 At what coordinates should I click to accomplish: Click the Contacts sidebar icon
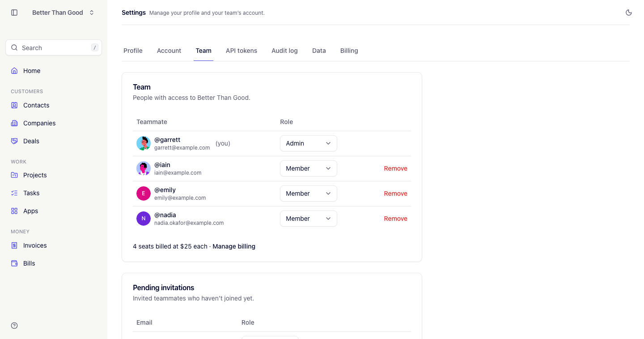pos(14,105)
